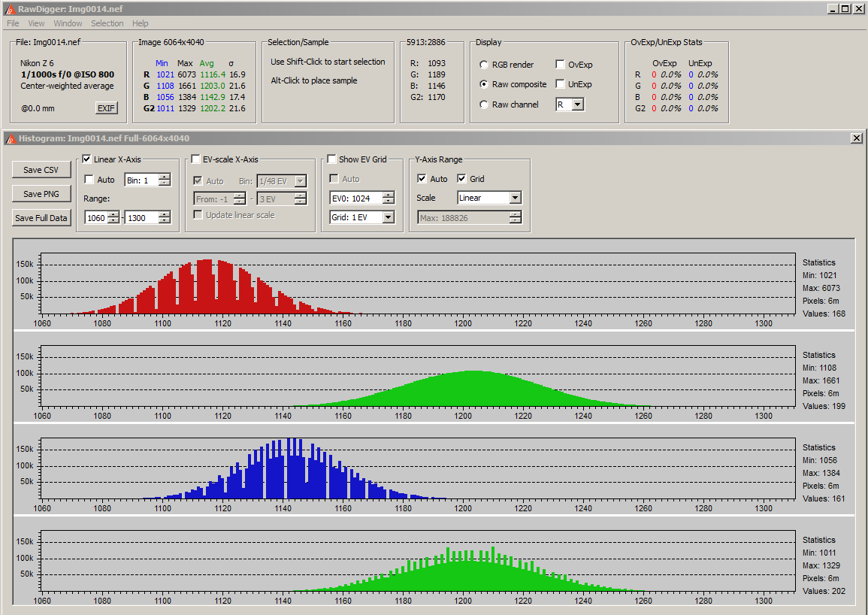Screen dimensions: 868x615
Task: Close the Histogram window
Action: pos(856,138)
